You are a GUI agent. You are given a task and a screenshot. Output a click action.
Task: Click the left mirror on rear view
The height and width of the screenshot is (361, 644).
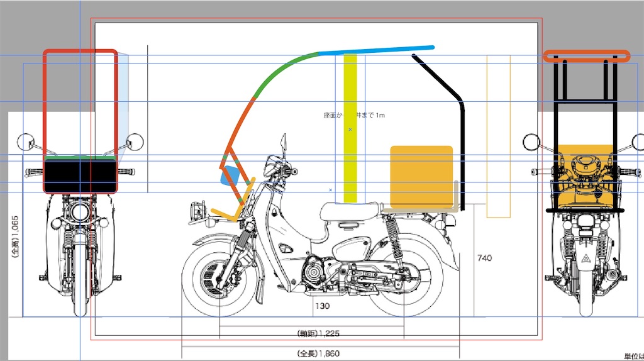coord(531,142)
